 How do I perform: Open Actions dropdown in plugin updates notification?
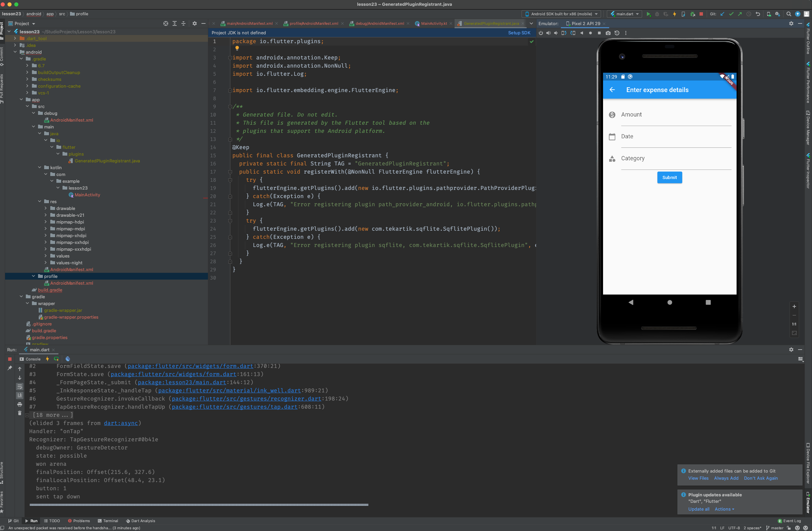tap(724, 509)
